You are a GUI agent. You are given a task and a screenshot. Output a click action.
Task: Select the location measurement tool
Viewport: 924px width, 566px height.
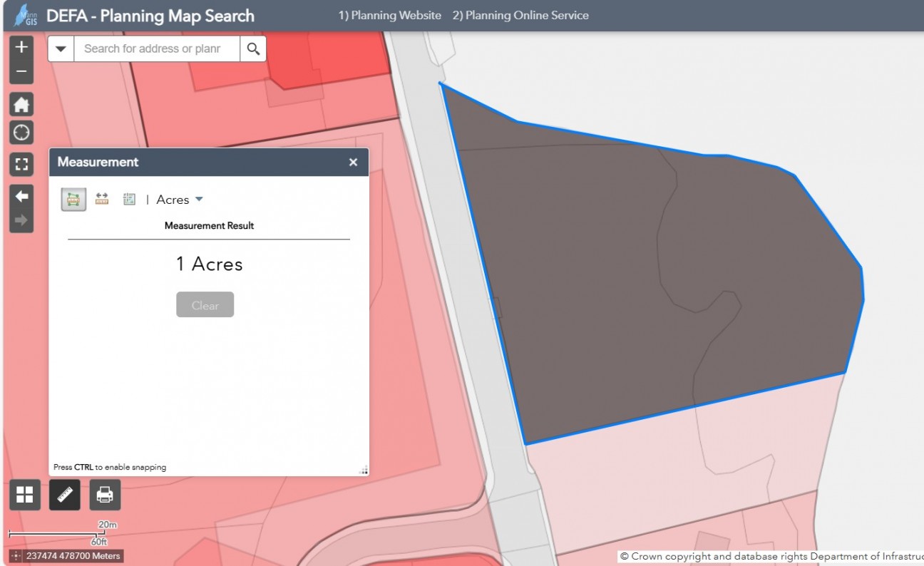coord(129,200)
